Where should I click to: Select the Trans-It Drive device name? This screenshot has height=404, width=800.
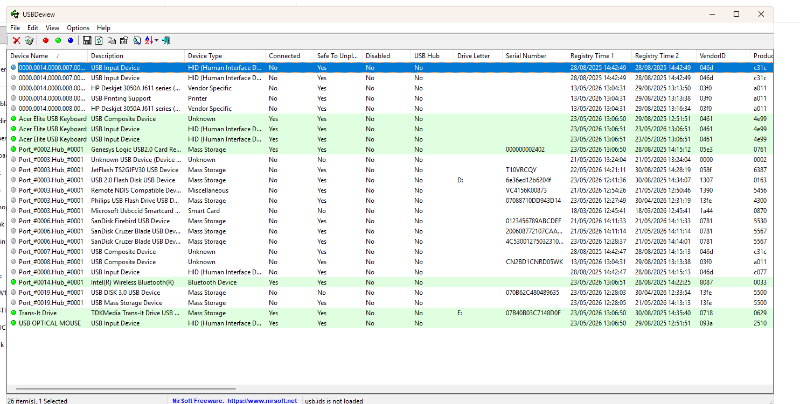click(38, 313)
